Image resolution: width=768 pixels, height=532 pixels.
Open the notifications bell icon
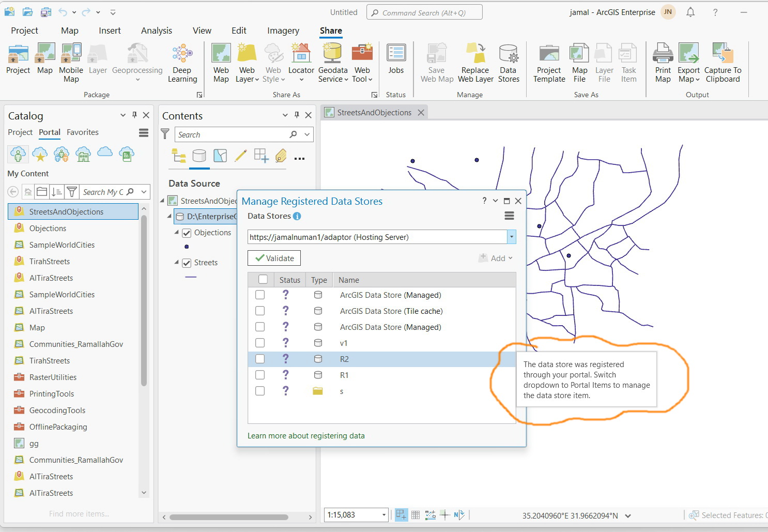pos(690,12)
